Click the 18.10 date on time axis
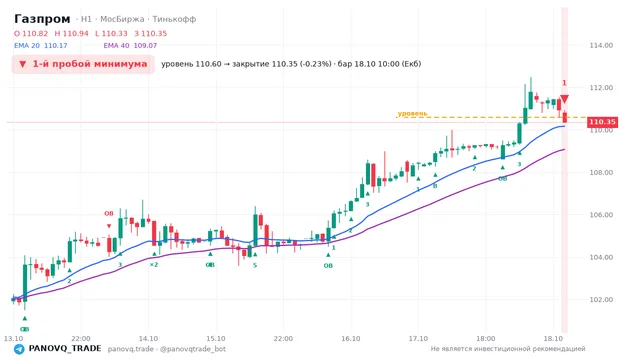Image resolution: width=640 pixels, height=360 pixels. [553, 338]
